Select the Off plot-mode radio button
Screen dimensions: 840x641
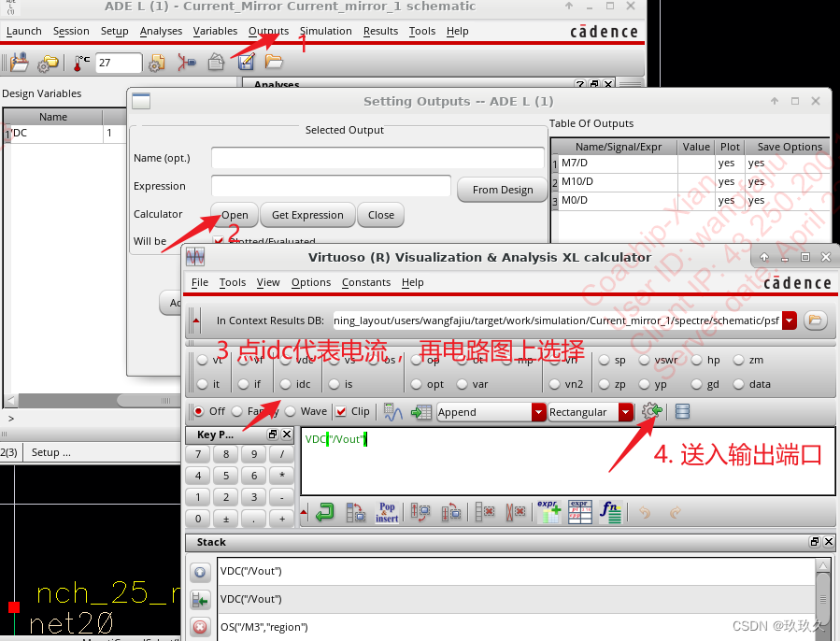click(199, 411)
